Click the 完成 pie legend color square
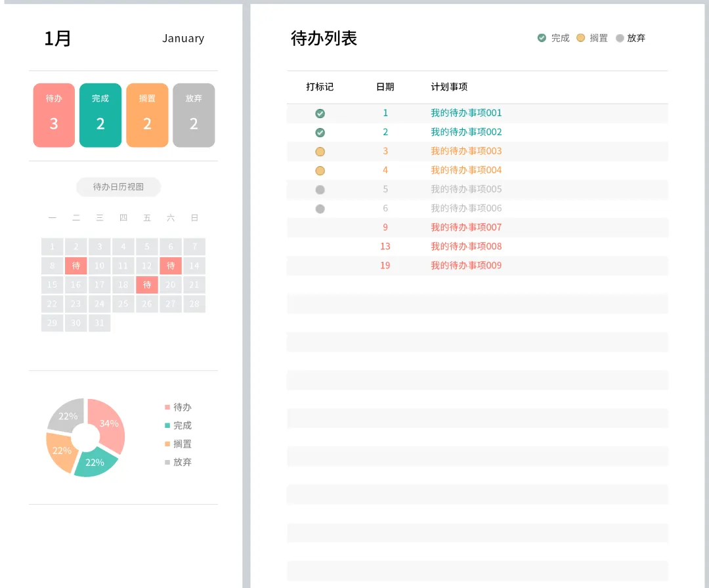 point(167,426)
